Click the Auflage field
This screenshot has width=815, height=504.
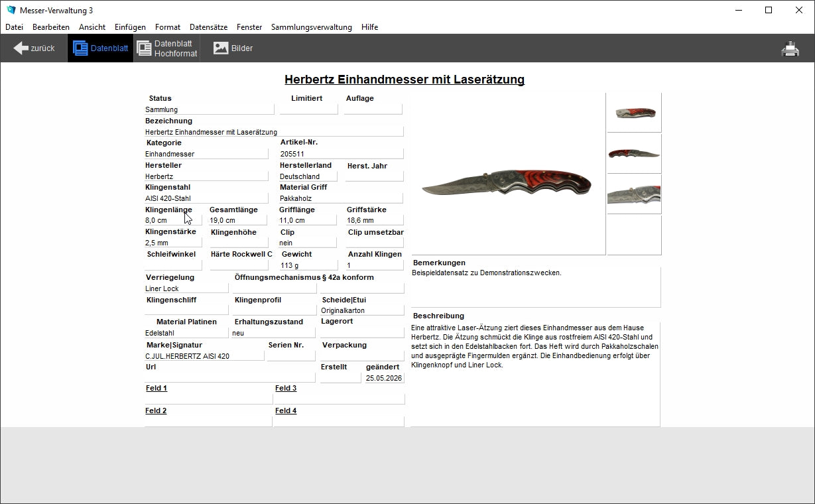pos(373,109)
